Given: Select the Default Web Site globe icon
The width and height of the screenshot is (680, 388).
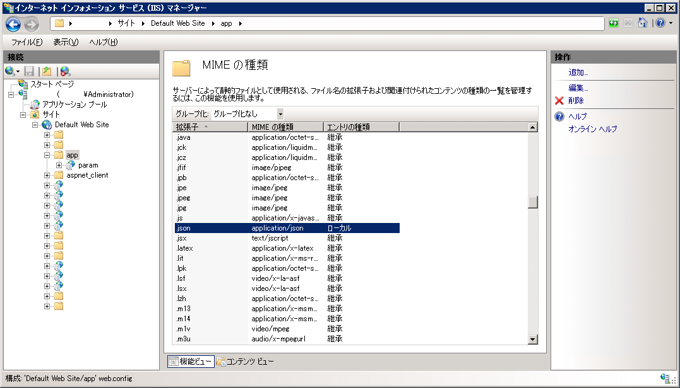Looking at the screenshot, I should click(46, 125).
